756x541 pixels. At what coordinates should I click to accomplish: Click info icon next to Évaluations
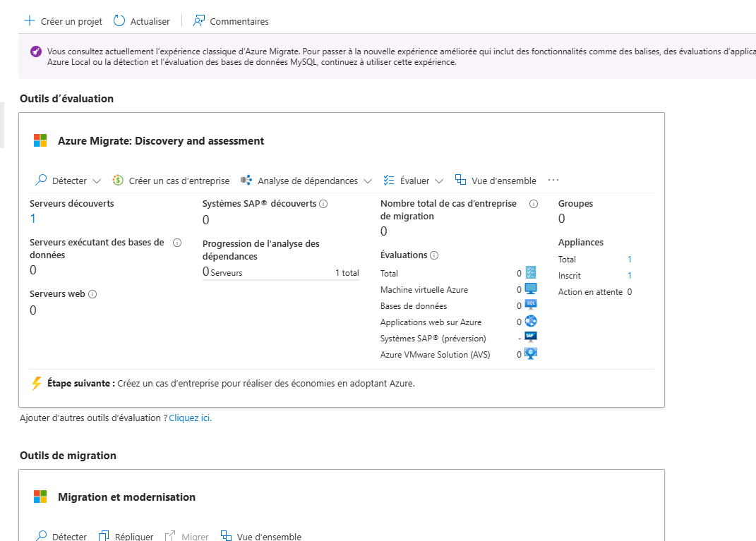click(x=434, y=255)
